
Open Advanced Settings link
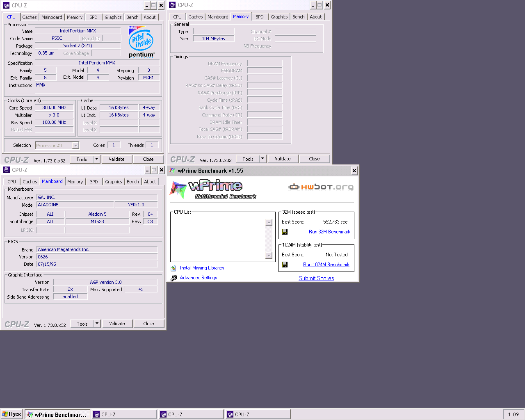click(199, 278)
